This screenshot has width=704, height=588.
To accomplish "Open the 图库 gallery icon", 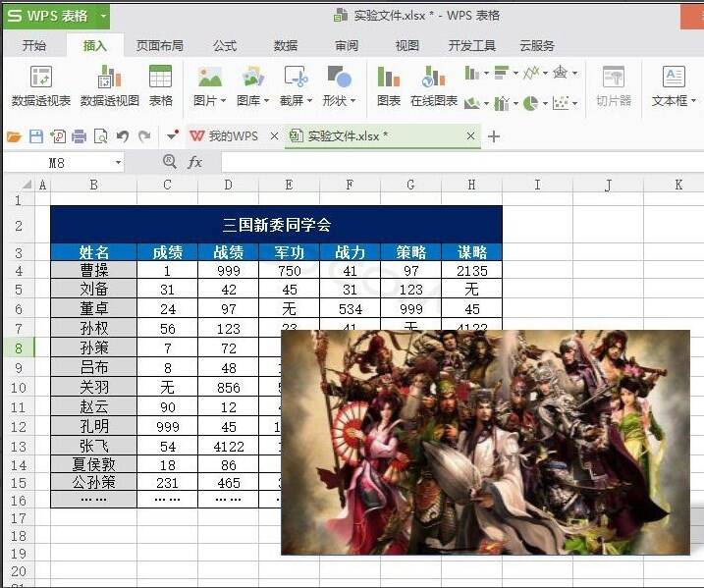I will [x=252, y=78].
